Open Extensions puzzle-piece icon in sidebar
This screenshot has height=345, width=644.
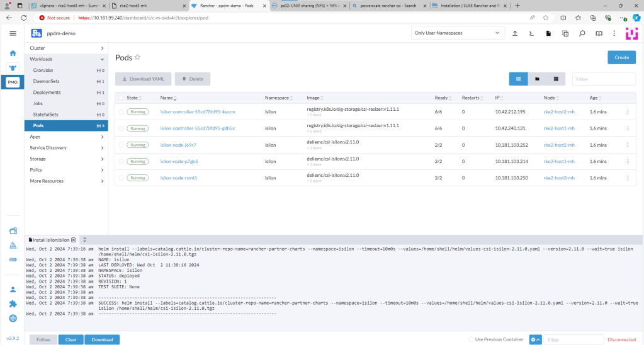point(13,303)
